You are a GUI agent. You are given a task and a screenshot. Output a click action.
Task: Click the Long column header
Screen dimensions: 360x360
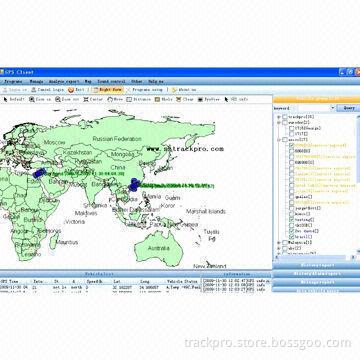[145, 281]
